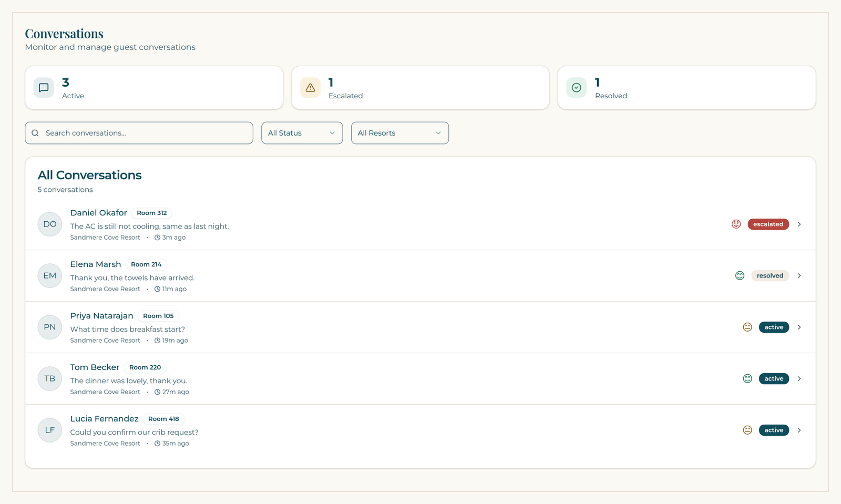Click message 'What time does breakfast start?'
841x504 pixels.
point(128,330)
